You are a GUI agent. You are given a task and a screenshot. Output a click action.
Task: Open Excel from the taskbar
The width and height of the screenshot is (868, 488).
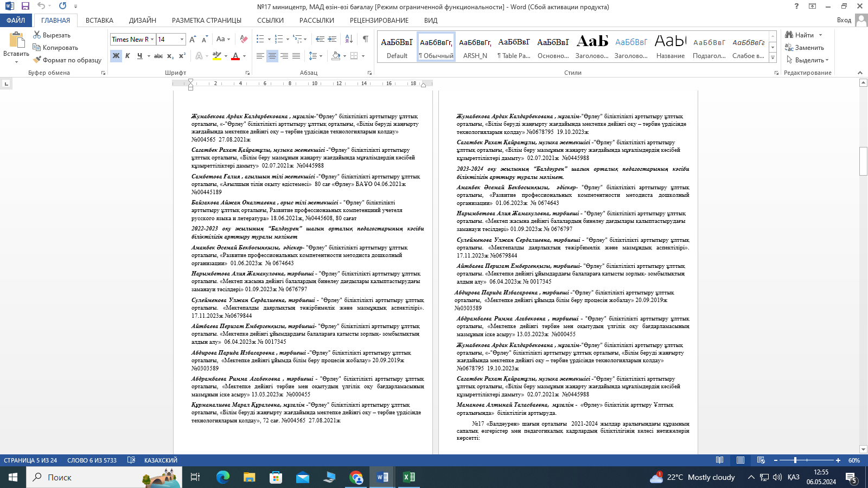(x=409, y=477)
